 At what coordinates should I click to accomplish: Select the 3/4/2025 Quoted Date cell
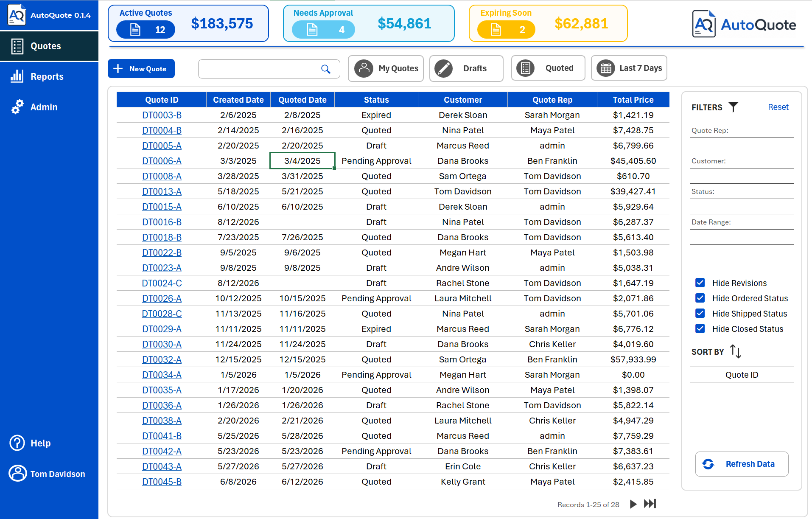click(x=302, y=161)
